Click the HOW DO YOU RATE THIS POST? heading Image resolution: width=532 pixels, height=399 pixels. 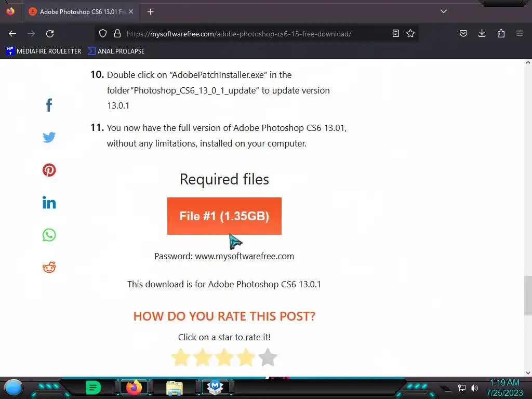[x=224, y=316]
